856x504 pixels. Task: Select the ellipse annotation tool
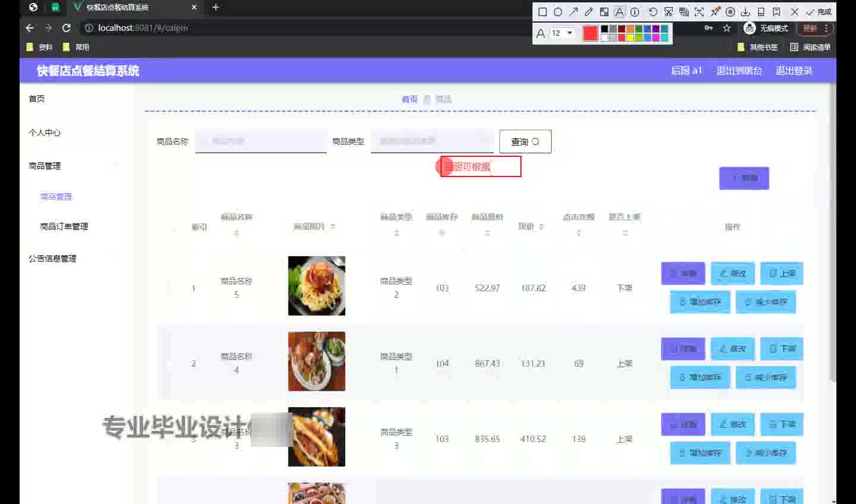[x=558, y=12]
